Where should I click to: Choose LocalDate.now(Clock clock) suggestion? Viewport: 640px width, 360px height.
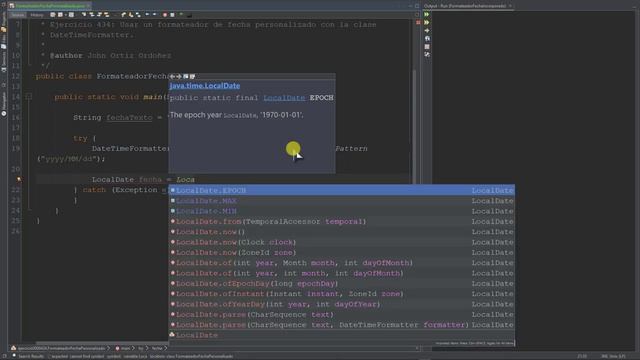[342, 242]
